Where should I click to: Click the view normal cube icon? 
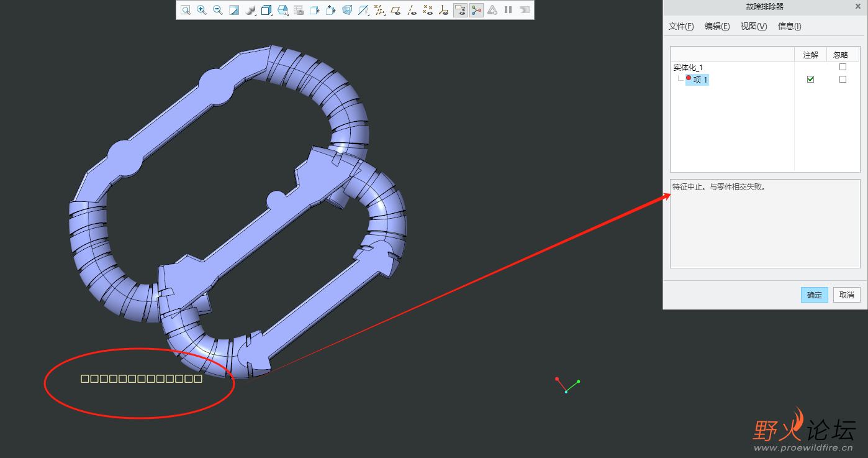(331, 10)
